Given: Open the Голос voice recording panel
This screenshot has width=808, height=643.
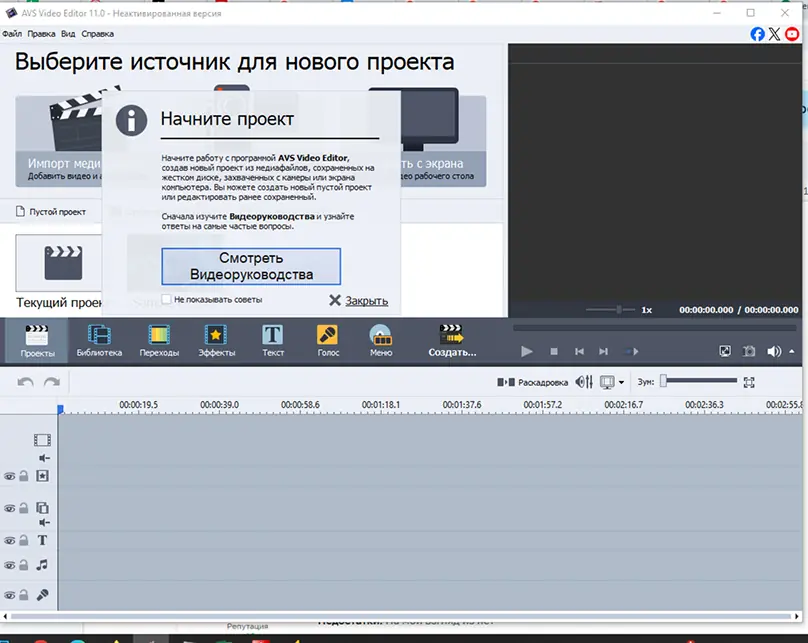Looking at the screenshot, I should 328,341.
